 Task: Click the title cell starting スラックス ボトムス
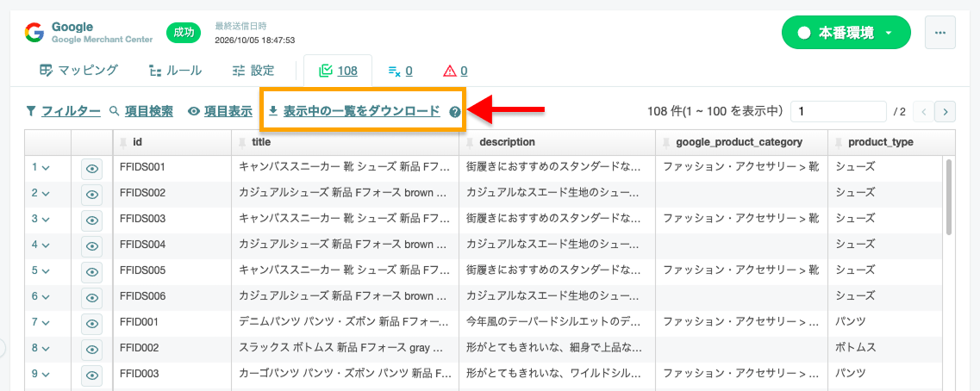345,348
